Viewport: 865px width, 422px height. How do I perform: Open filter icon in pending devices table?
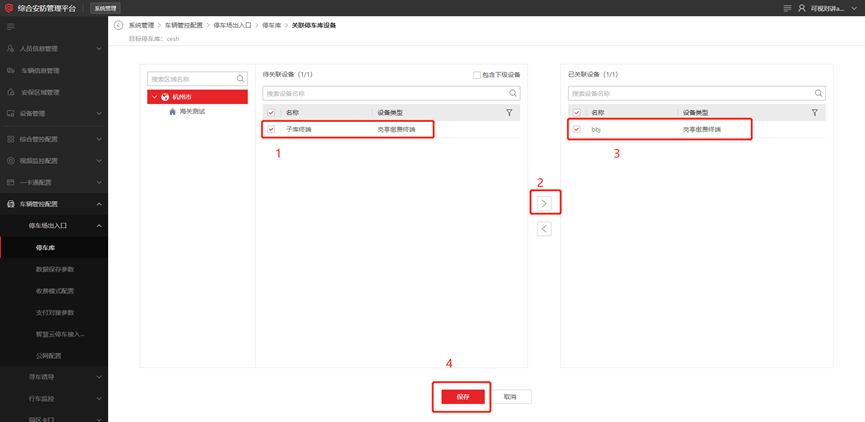[509, 113]
